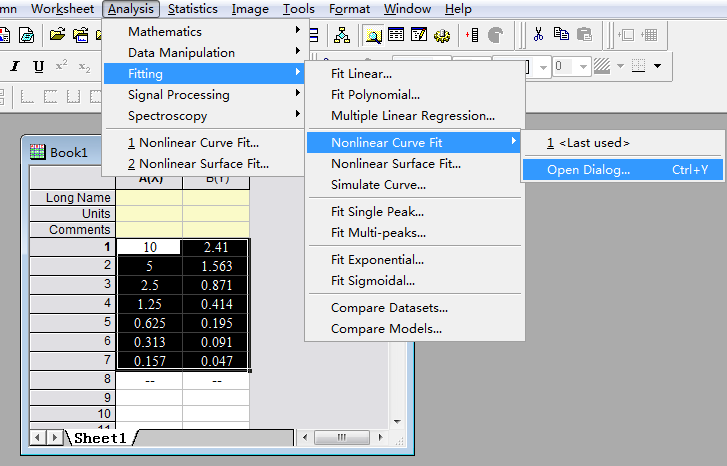
Task: Toggle Underline text formatting
Action: point(38,66)
